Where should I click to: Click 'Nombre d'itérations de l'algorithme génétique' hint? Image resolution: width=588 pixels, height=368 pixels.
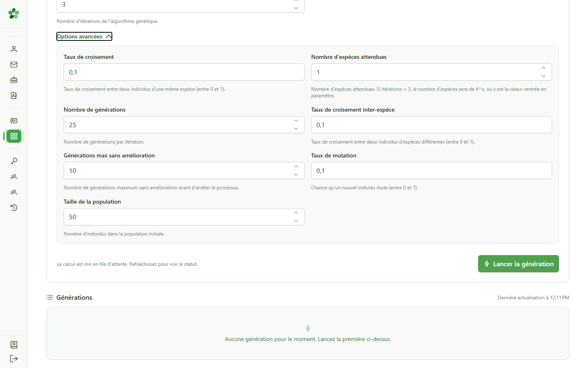(107, 21)
